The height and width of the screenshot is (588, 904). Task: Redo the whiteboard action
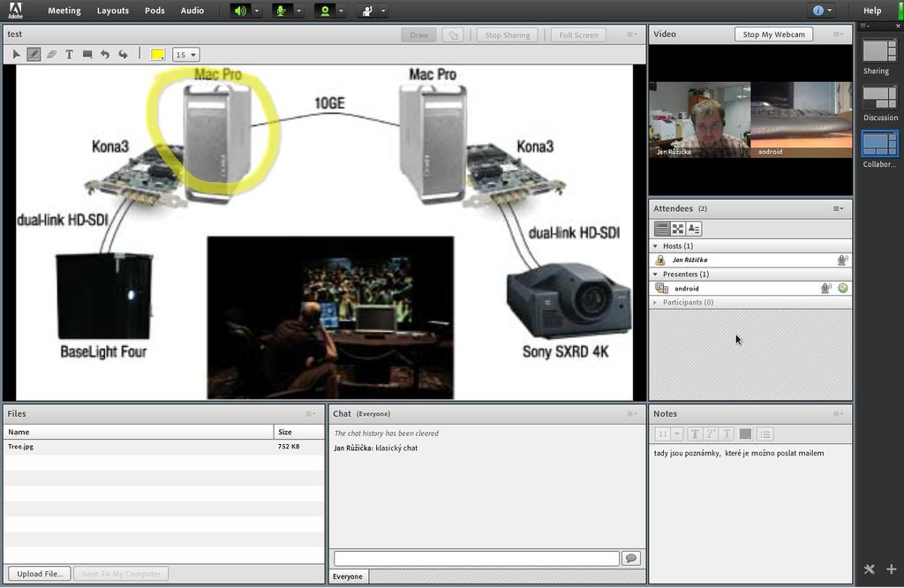pyautogui.click(x=123, y=54)
